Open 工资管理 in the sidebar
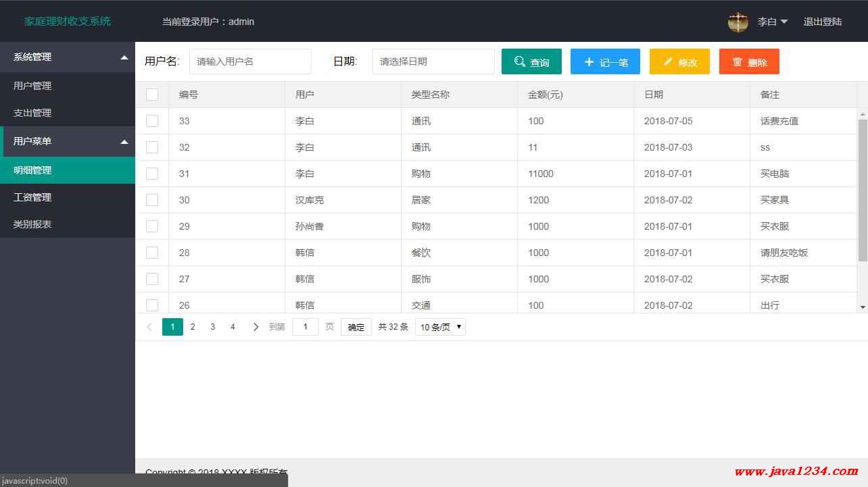Screen dimensions: 868x487 point(68,197)
